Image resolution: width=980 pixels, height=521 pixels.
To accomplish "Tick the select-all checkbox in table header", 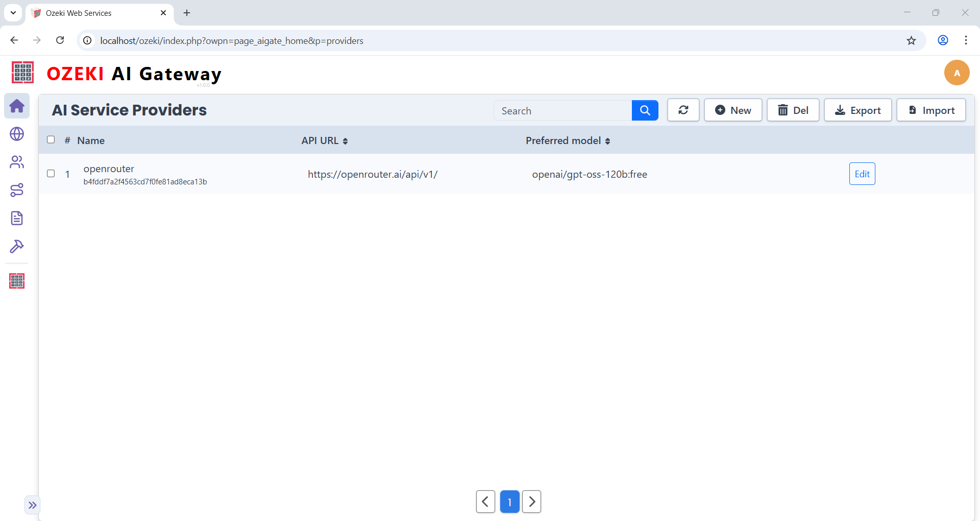I will point(51,139).
